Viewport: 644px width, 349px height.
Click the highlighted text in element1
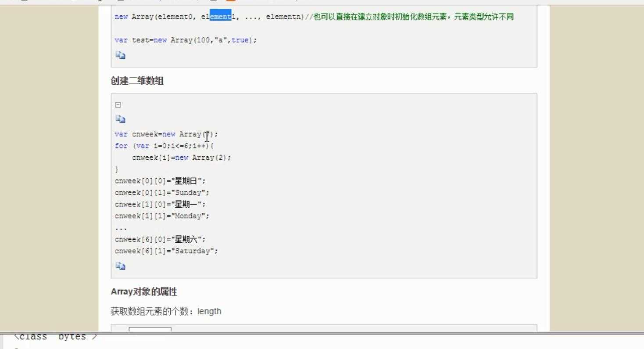coord(220,17)
